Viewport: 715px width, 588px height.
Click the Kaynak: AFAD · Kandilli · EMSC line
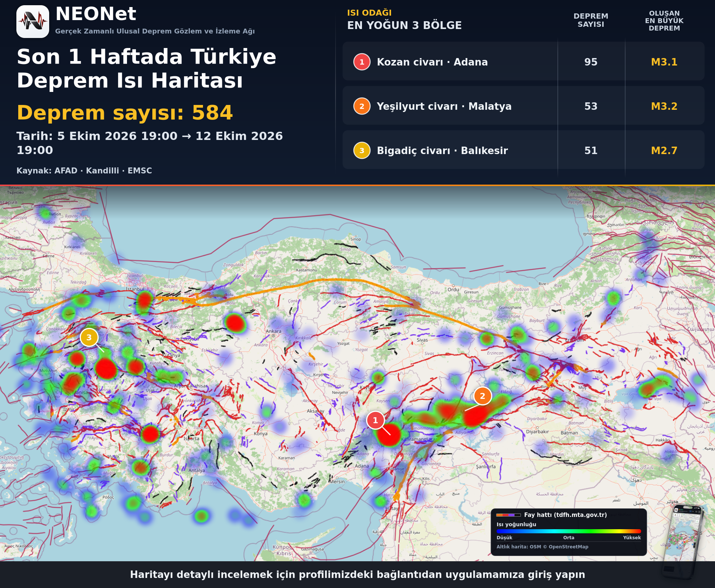click(x=84, y=170)
